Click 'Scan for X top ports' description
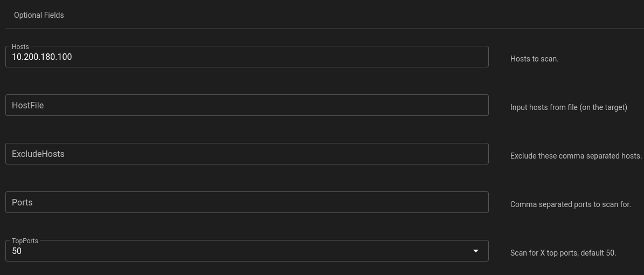This screenshot has height=275, width=644. pos(563,253)
